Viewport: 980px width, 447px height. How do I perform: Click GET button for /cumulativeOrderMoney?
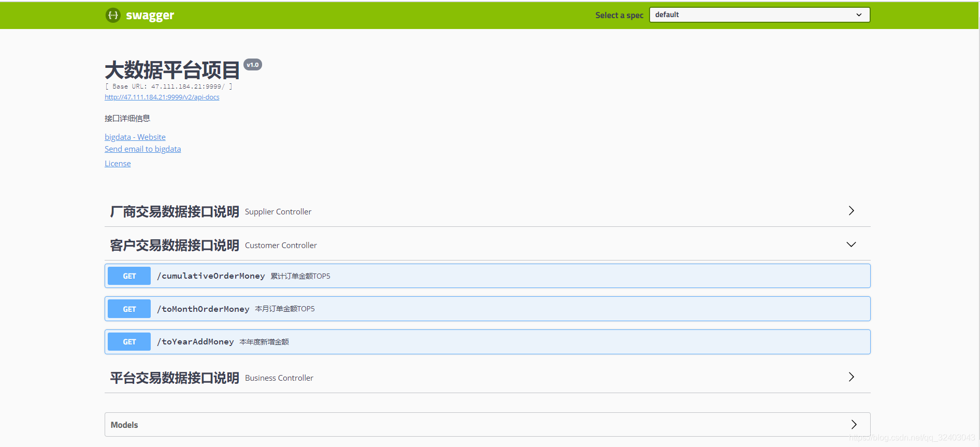point(129,276)
